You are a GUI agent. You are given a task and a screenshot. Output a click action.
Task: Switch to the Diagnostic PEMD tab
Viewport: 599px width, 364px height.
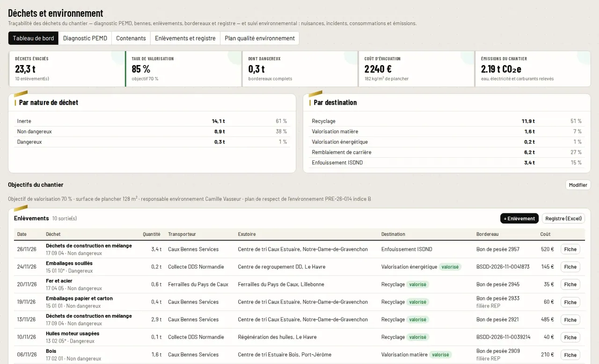click(85, 38)
